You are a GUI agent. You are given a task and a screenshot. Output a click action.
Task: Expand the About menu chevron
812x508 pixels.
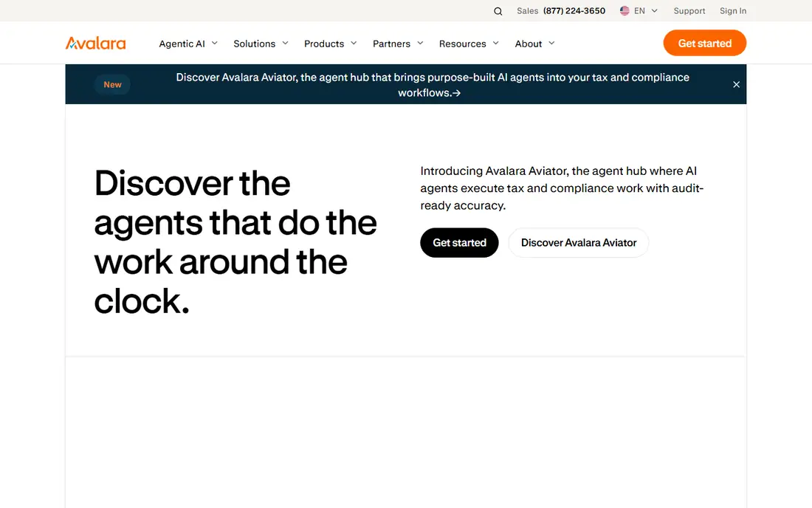pyautogui.click(x=551, y=43)
